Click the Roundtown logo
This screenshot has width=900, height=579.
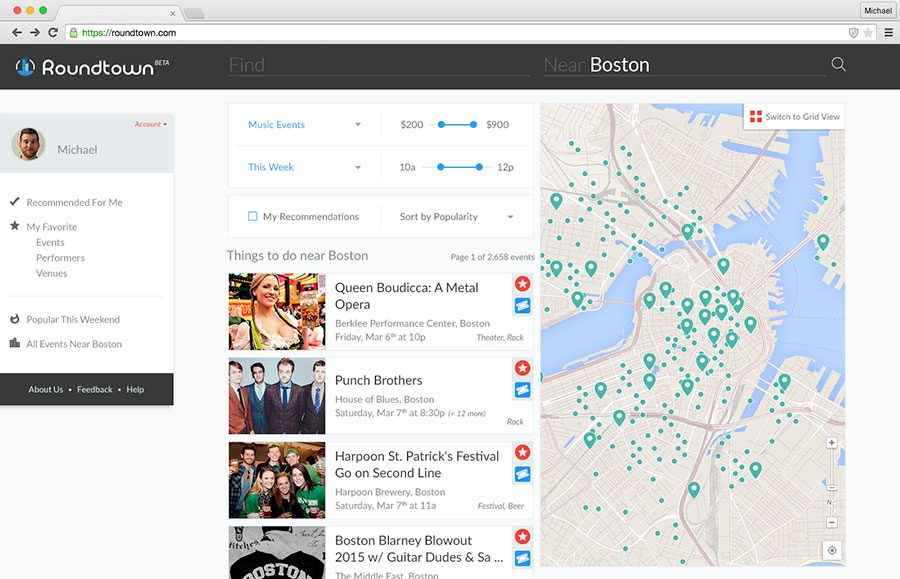click(x=92, y=67)
